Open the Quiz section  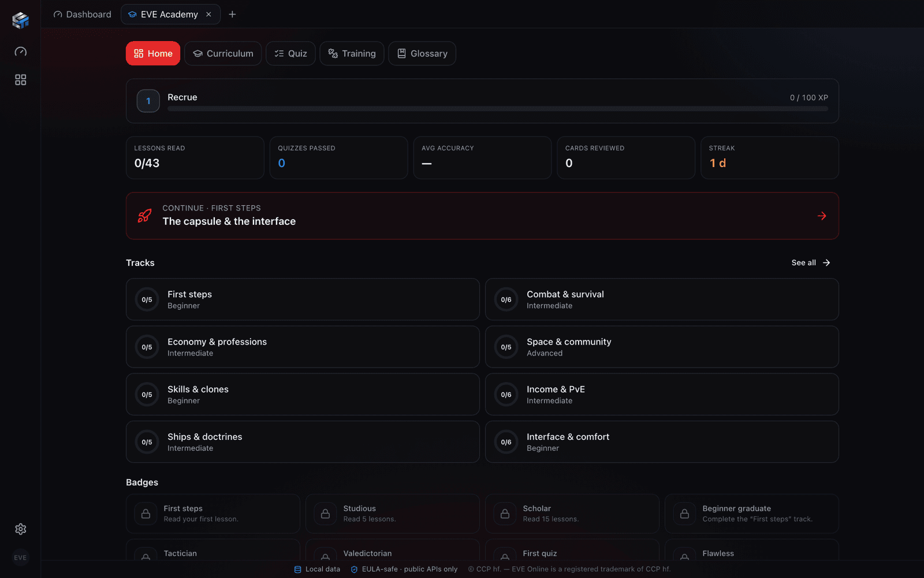[290, 53]
